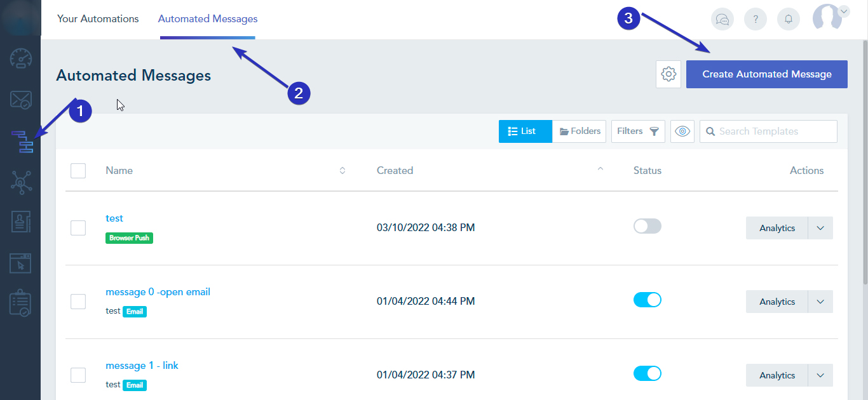Open the contacts address book sidebar icon
This screenshot has height=400, width=868.
[x=20, y=222]
